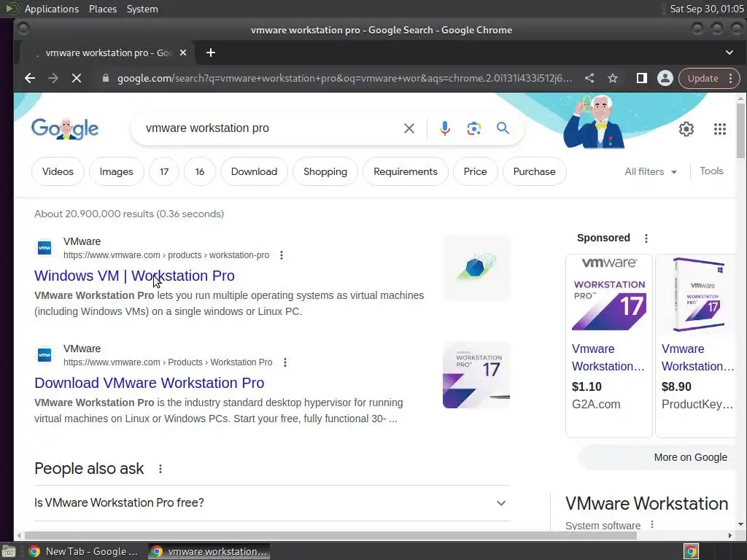Click the browser forward arrow

[53, 78]
